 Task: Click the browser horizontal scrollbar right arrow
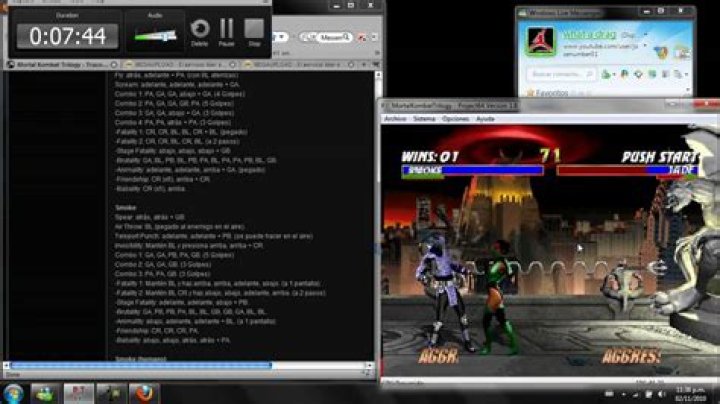369,365
